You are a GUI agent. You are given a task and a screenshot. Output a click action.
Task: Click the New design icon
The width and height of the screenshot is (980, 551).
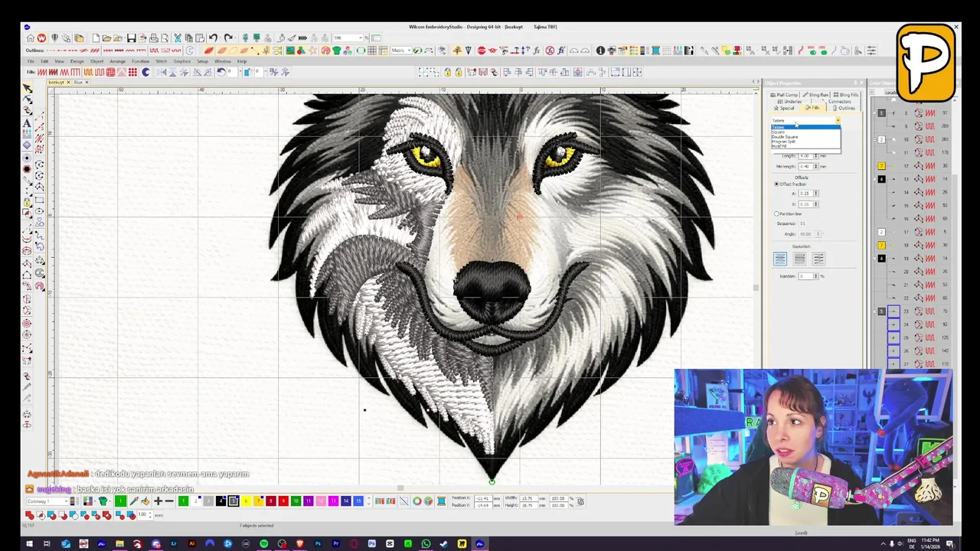96,38
